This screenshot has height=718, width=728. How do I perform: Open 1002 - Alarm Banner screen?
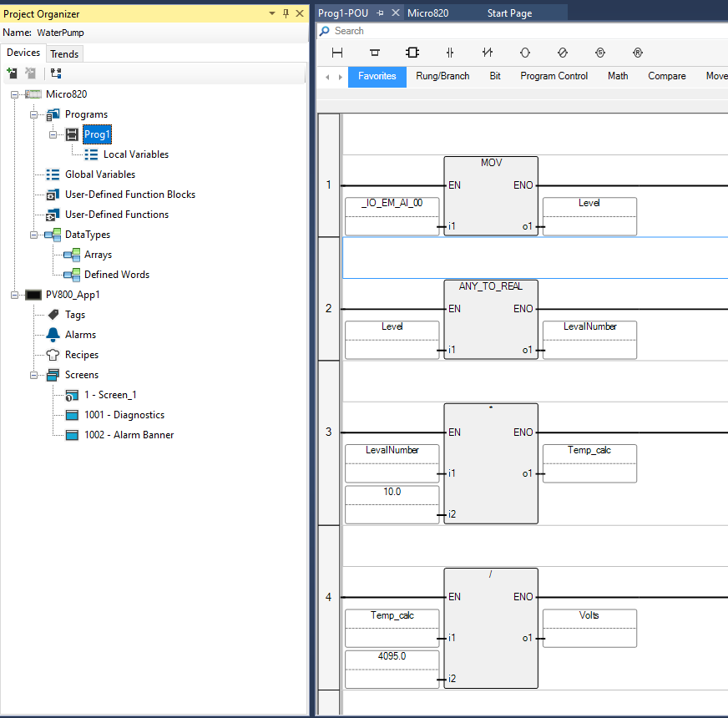(x=129, y=435)
